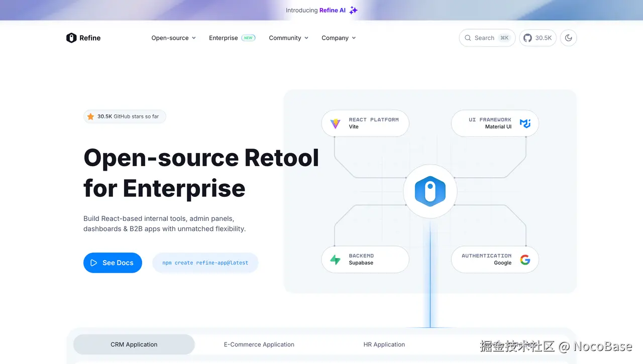Viewport: 643px width, 364px height.
Task: Open the Company menu
Action: point(339,38)
